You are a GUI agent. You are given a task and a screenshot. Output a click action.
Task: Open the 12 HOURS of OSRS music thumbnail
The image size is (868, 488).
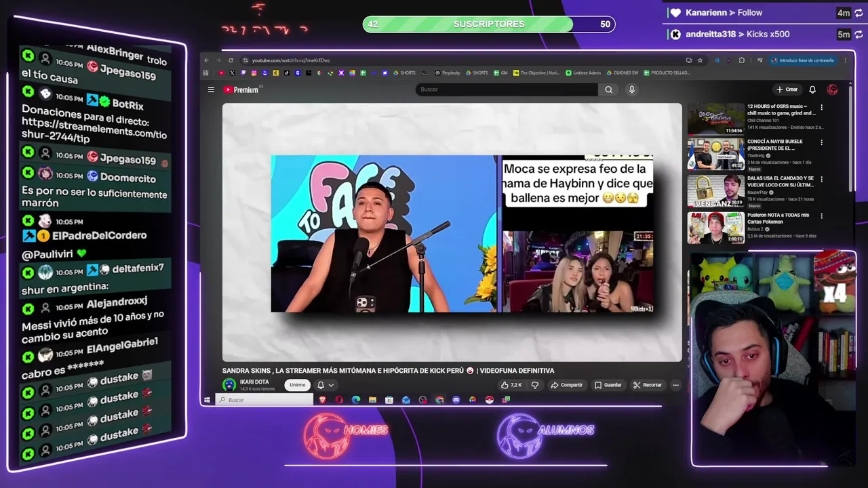coord(715,119)
